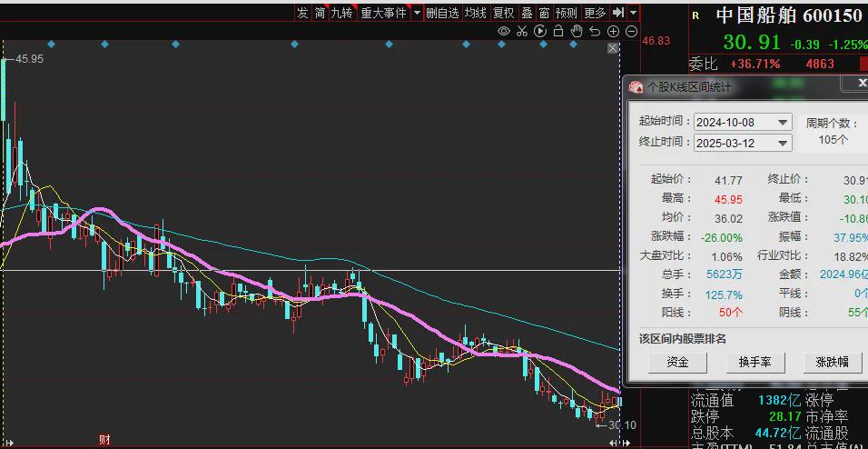Screen dimensions: 868x449
Task: Expand the rightmost toolbar dropdown arrow
Action: click(633, 13)
